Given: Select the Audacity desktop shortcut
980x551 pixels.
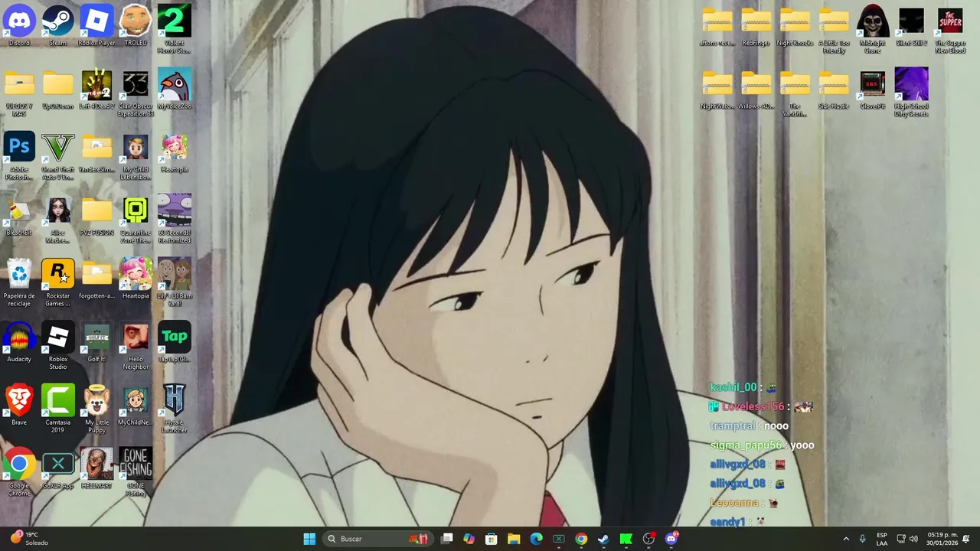Looking at the screenshot, I should coord(19,342).
